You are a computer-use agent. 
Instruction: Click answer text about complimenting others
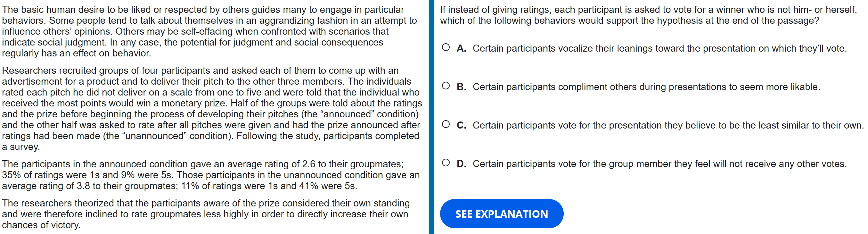point(646,87)
